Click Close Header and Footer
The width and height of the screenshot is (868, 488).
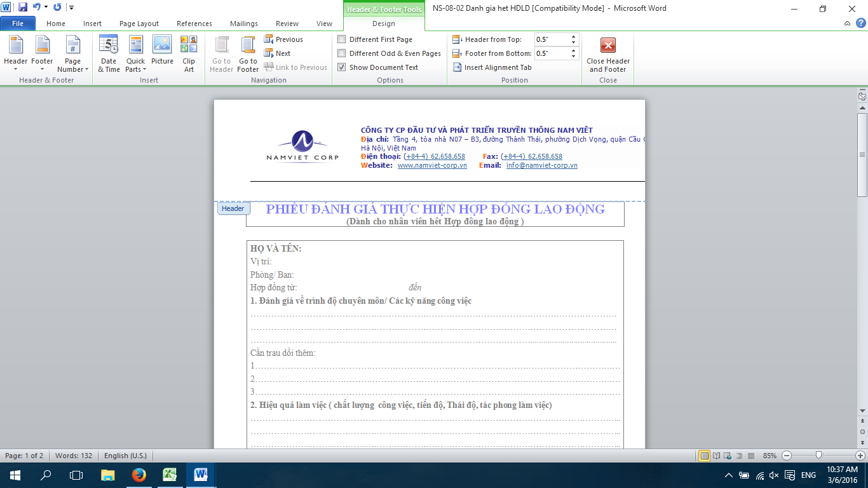click(x=608, y=55)
